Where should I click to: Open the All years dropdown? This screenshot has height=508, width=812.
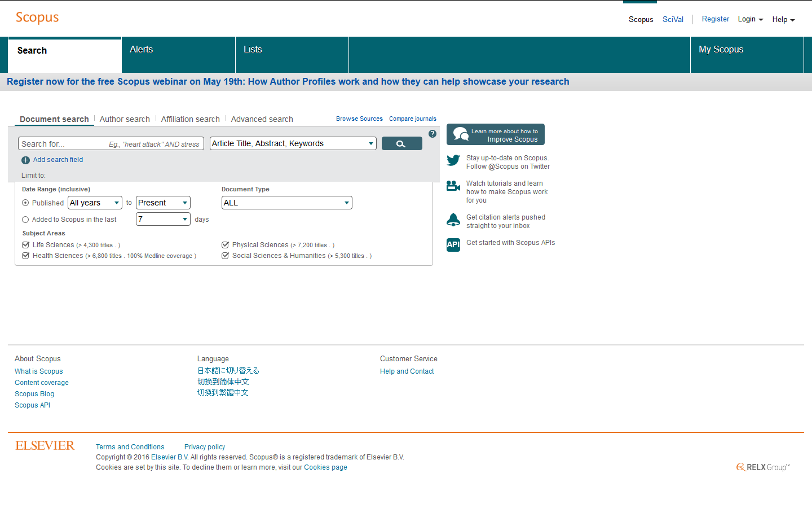pos(95,203)
